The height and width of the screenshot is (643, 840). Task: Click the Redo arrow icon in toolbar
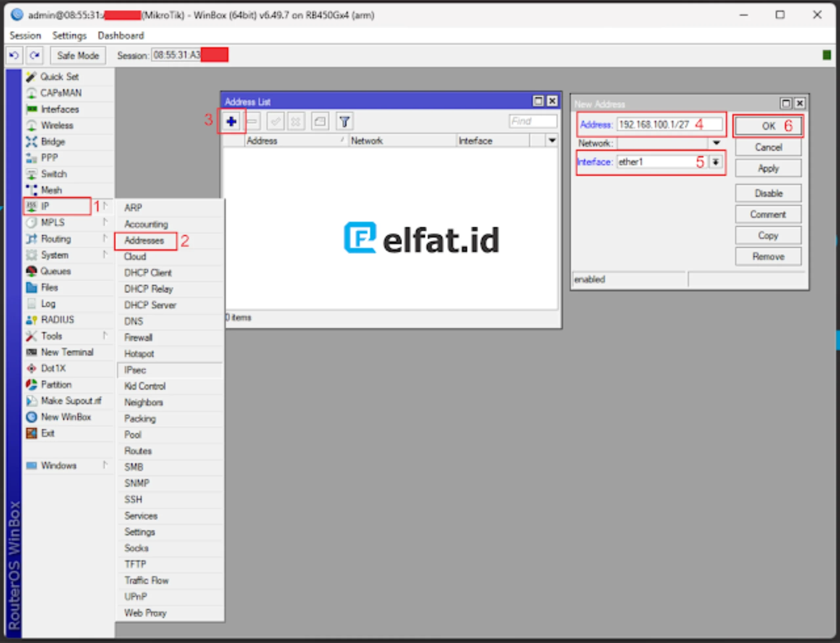coord(35,55)
